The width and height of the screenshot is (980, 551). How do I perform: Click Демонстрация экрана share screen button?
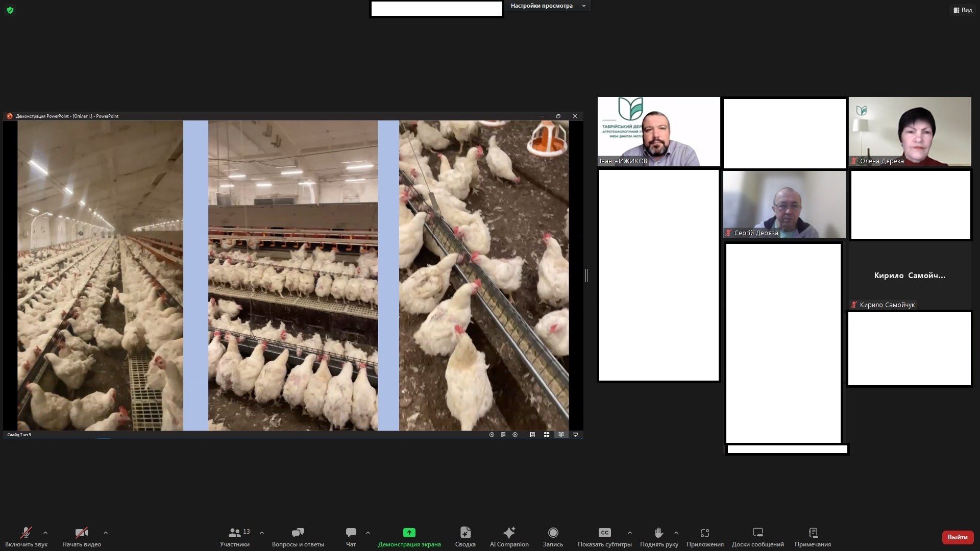coord(409,533)
